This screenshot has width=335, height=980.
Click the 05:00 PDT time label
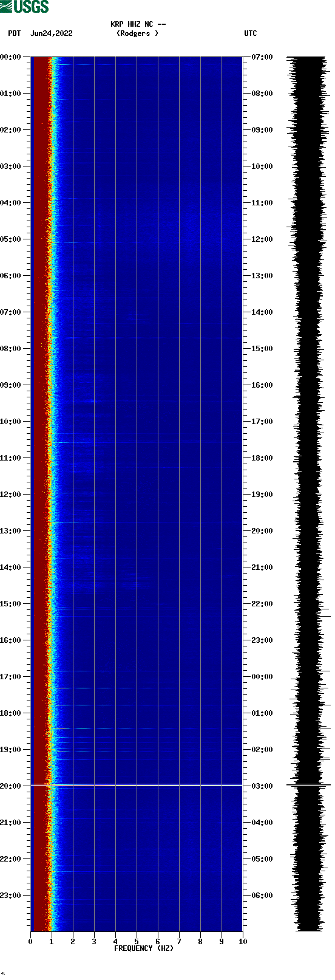(11, 239)
